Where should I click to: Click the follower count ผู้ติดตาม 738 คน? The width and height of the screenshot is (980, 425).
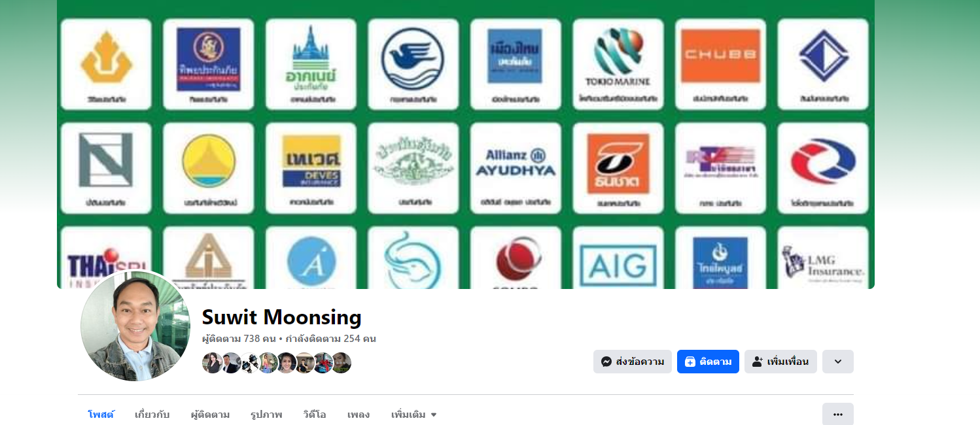[x=239, y=339]
